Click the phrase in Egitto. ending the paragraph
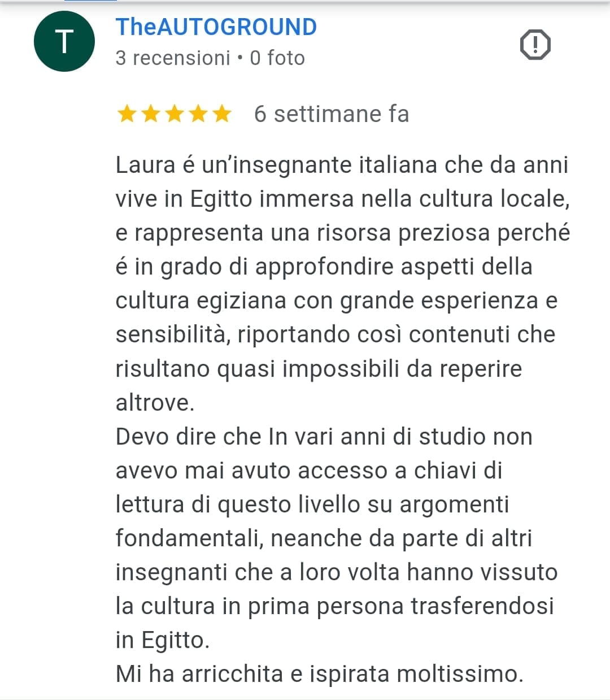The width and height of the screenshot is (610, 700). coord(163,640)
